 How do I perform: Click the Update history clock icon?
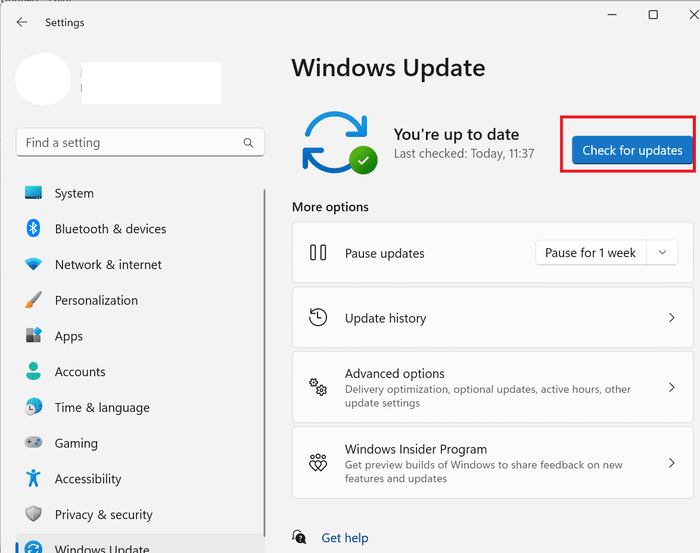(318, 317)
